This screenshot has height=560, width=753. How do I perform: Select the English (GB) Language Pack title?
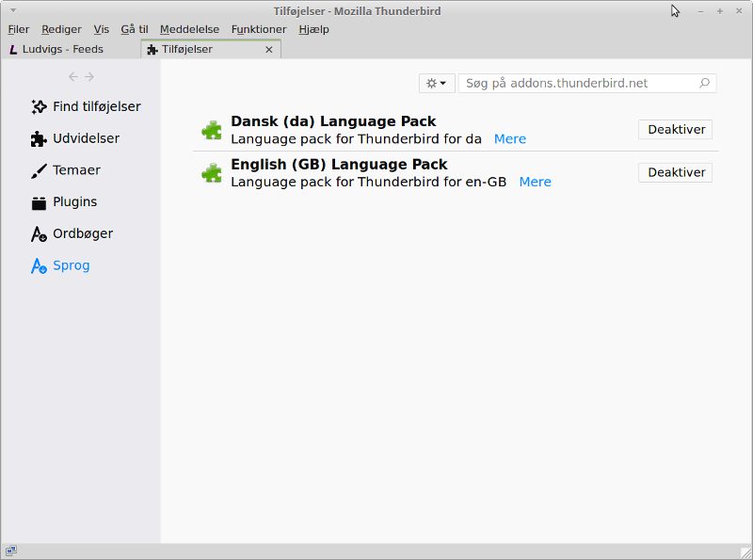(x=339, y=165)
